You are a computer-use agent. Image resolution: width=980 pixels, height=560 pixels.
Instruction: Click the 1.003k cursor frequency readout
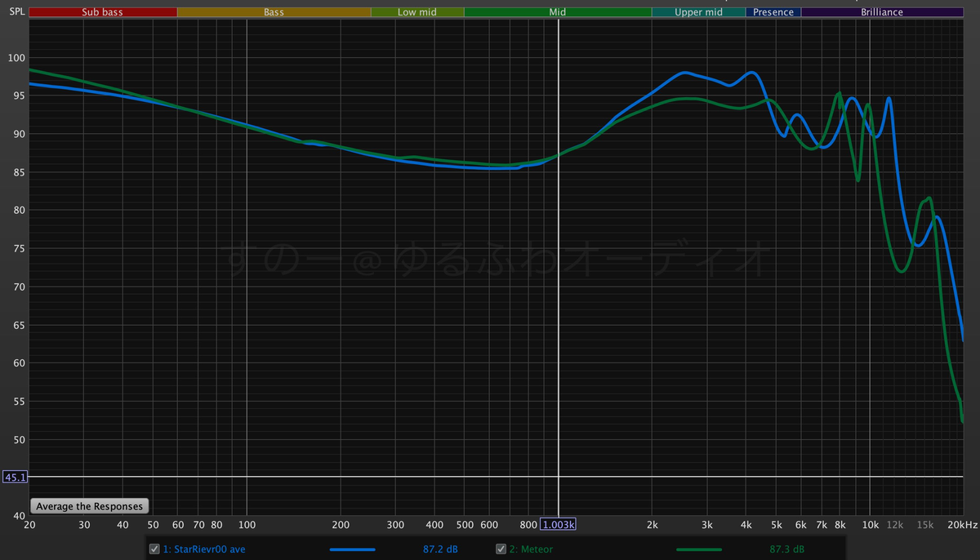pos(559,524)
